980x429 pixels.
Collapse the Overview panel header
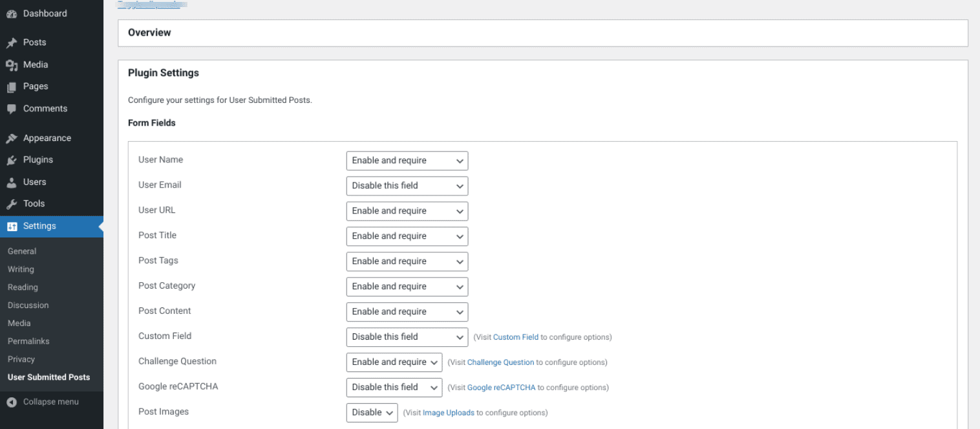(149, 32)
